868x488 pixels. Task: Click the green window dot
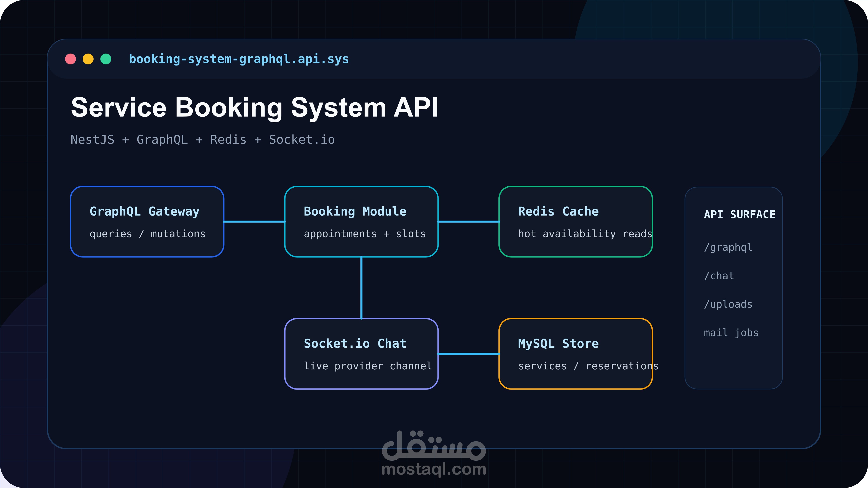106,59
